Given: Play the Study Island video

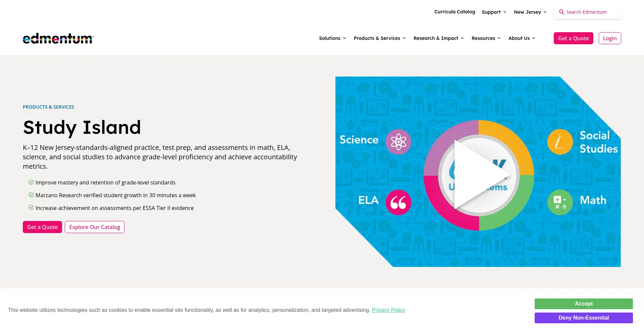Looking at the screenshot, I should pyautogui.click(x=478, y=175).
